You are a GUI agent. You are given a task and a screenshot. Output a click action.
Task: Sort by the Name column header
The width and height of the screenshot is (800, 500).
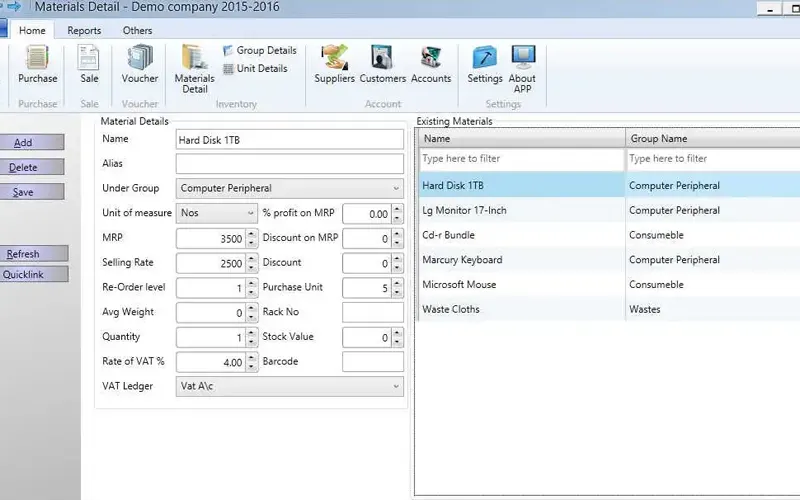tap(522, 138)
